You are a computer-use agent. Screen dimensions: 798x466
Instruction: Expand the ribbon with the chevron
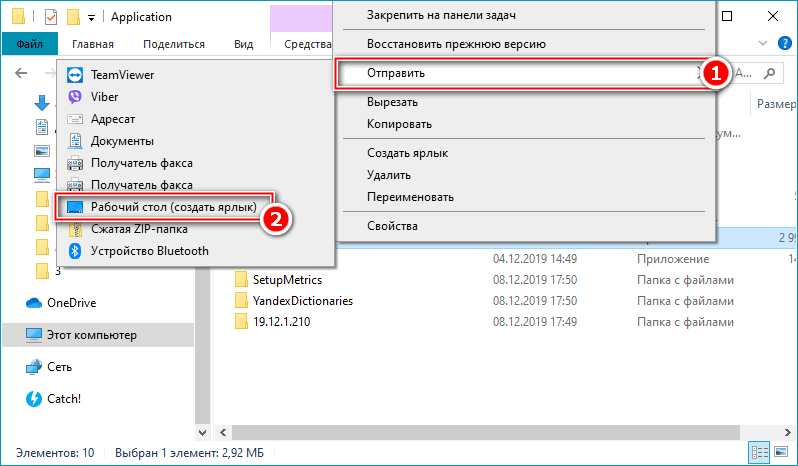coord(766,44)
